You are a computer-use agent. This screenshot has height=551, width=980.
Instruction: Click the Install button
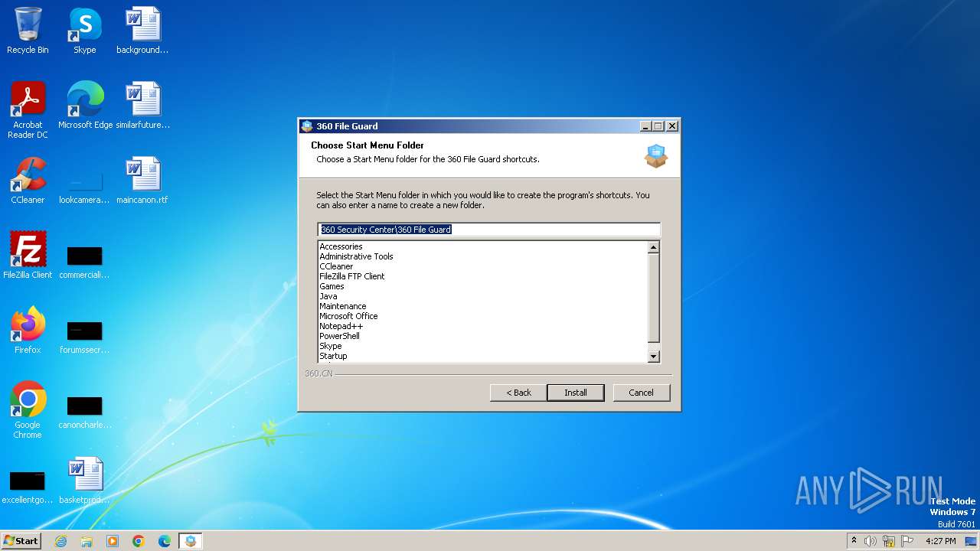click(576, 393)
